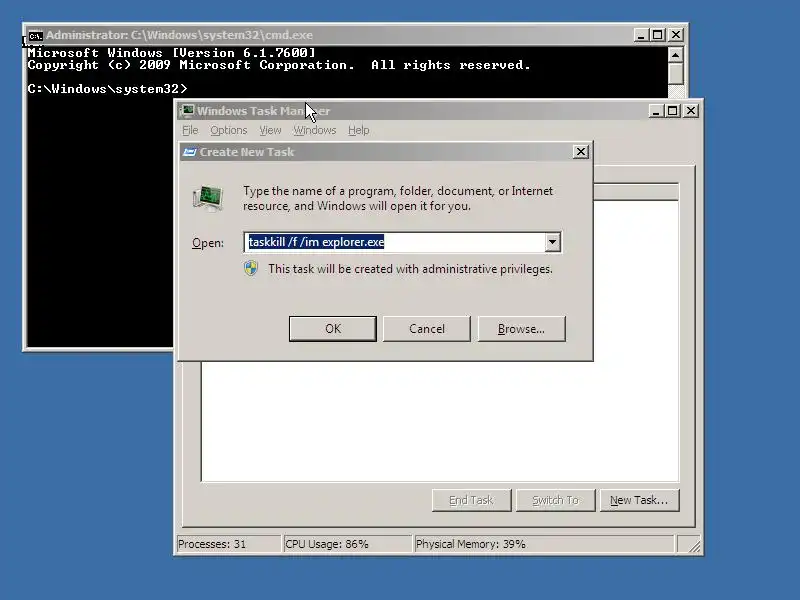Screen dimensions: 800x600
Task: Click the UAC shield icon
Action: click(x=251, y=268)
